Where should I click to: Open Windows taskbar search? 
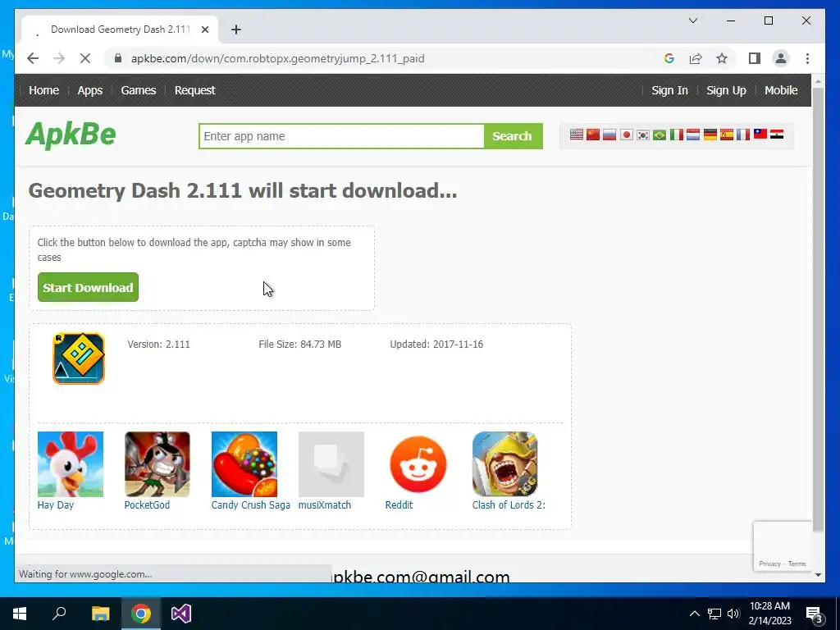[x=59, y=614]
